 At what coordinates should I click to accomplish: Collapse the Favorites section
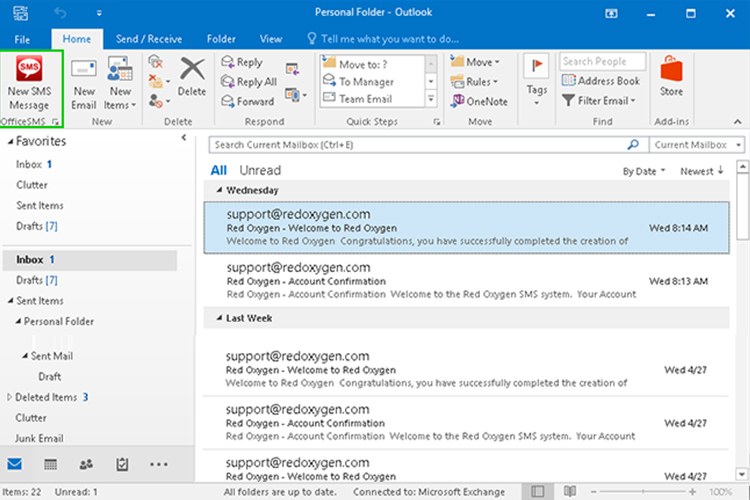(x=10, y=142)
